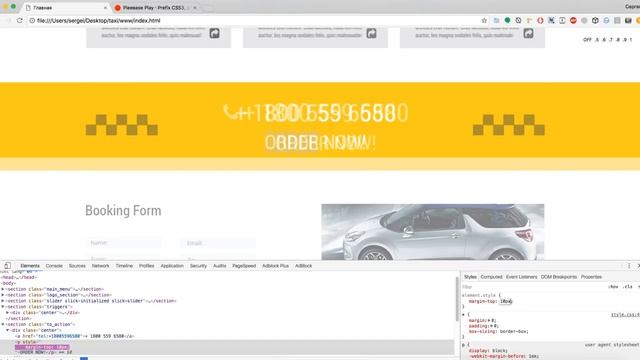This screenshot has width=640, height=360.
Task: Open the PageSpeed tab
Action: pos(244,266)
